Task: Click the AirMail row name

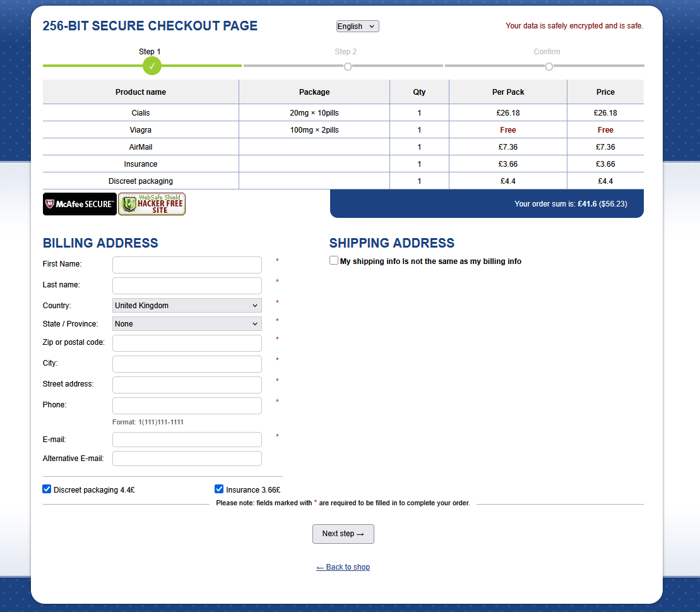Action: coord(141,147)
